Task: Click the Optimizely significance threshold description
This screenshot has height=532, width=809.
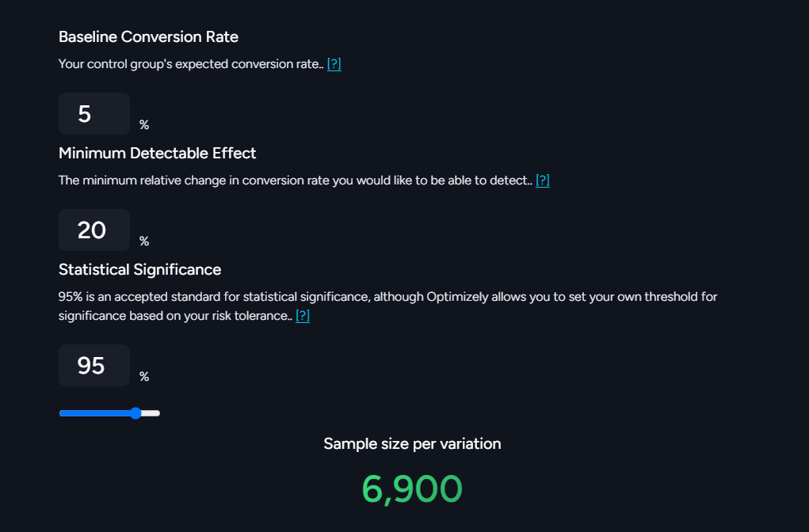Action: pos(388,298)
